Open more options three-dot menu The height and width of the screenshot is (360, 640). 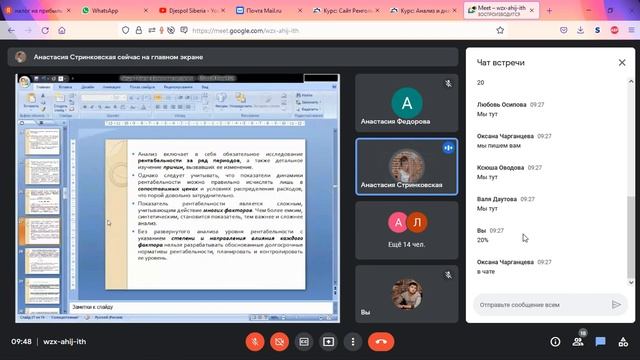coord(353,342)
